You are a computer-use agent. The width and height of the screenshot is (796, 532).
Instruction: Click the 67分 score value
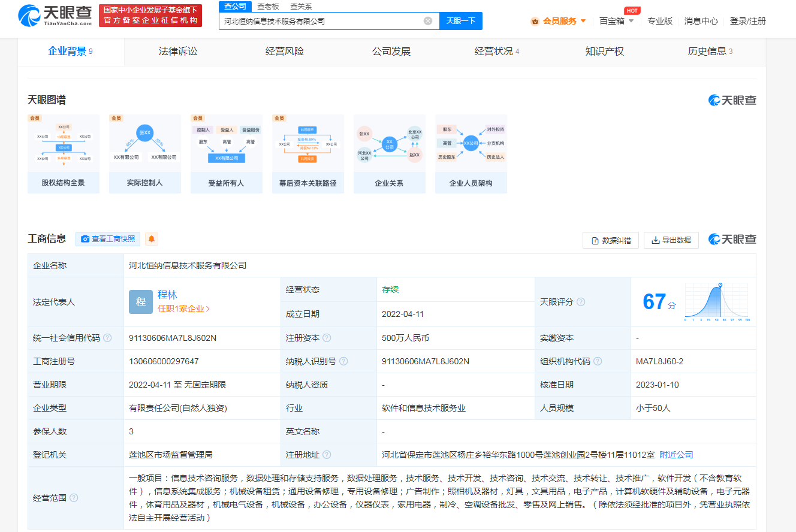[659, 302]
